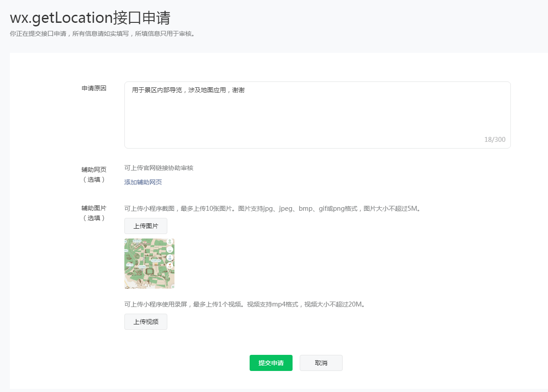
Task: Click the 申请原因 field label
Action: pyautogui.click(x=94, y=88)
